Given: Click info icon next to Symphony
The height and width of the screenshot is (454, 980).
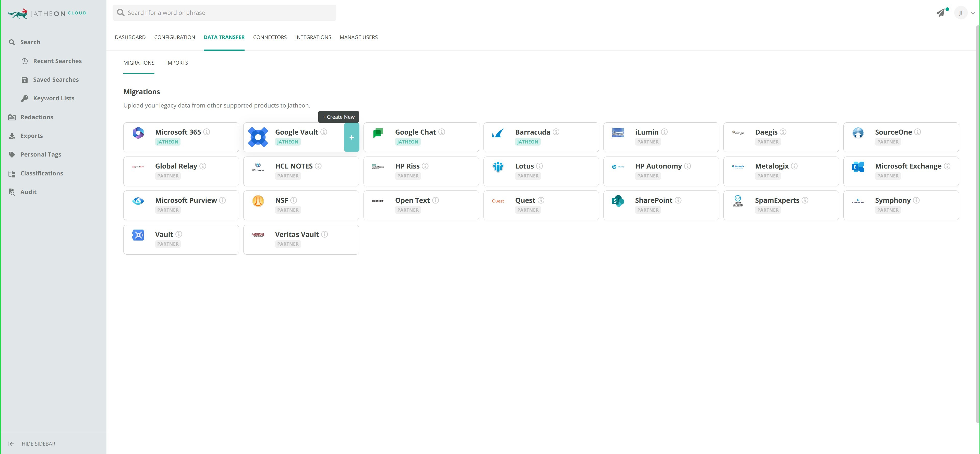Looking at the screenshot, I should (x=916, y=200).
